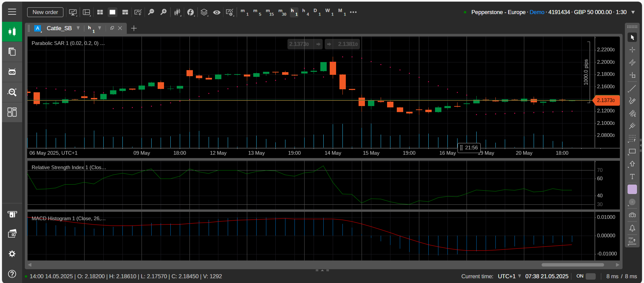The width and height of the screenshot is (644, 283).
Task: Open chart objects layers menu
Action: [204, 12]
